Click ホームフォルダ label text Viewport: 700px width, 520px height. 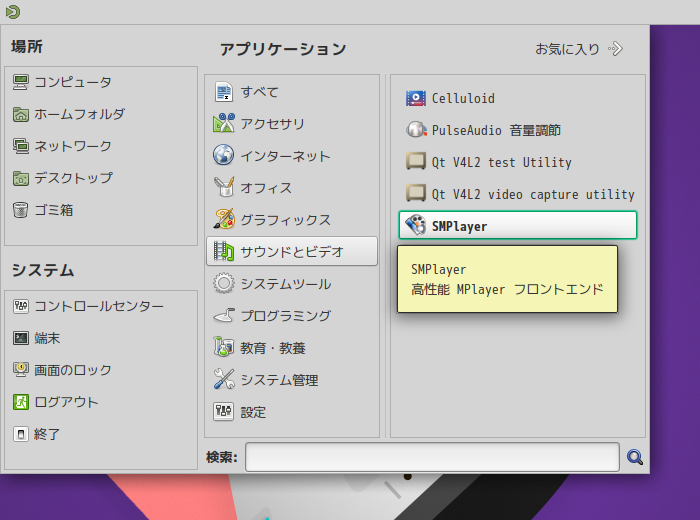click(x=79, y=114)
